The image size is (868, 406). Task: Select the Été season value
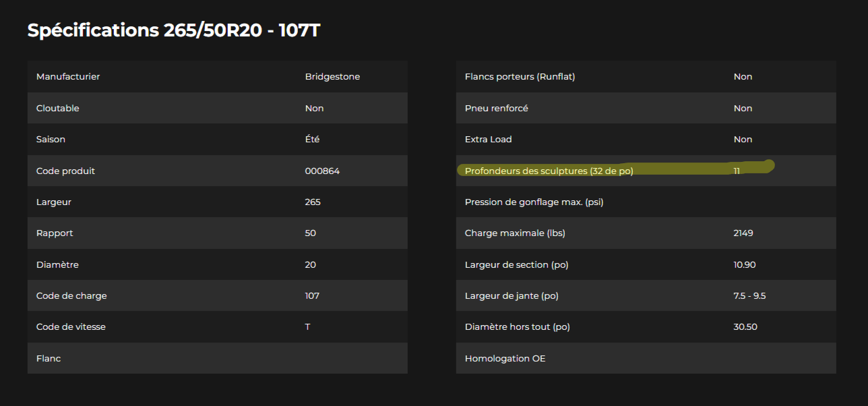tap(312, 140)
